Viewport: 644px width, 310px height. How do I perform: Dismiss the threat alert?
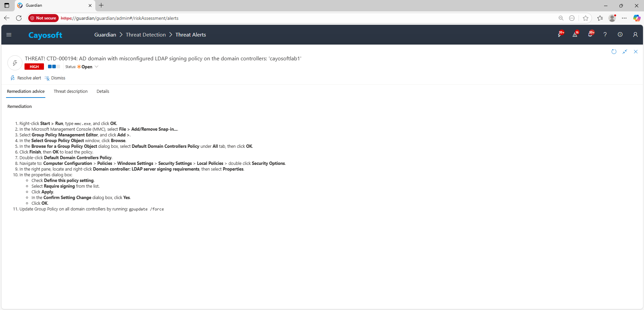55,78
